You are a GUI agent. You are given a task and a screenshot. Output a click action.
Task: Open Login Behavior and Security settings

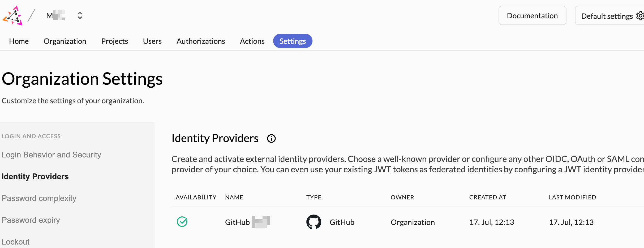coord(51,155)
